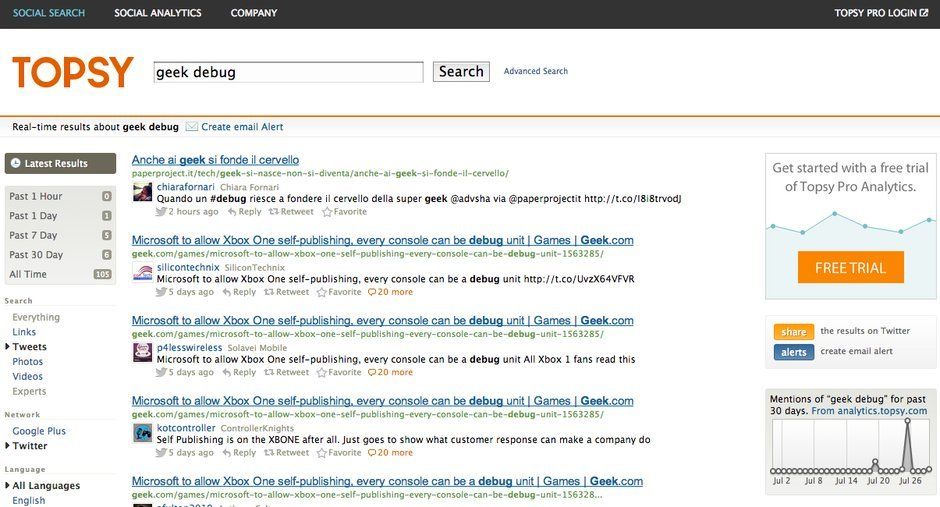Choose the Videos search filter
Screen dimensions: 940x507
click(28, 376)
